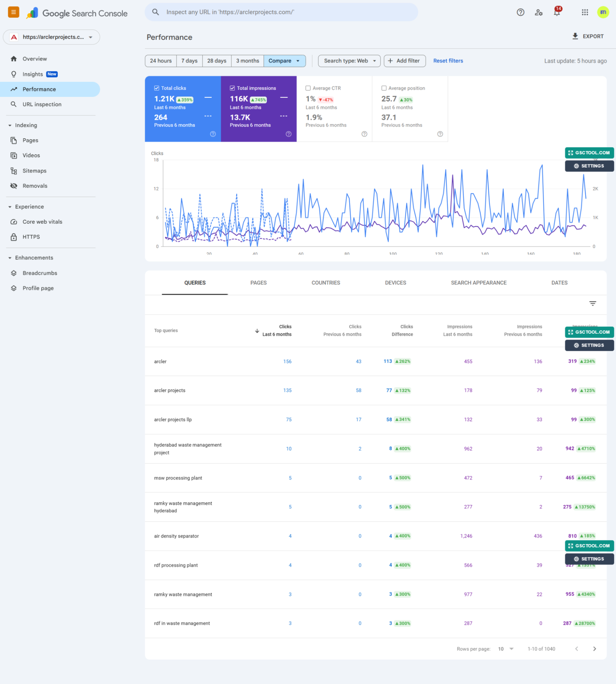
Task: Collapse the Indexing section
Action: (10, 125)
